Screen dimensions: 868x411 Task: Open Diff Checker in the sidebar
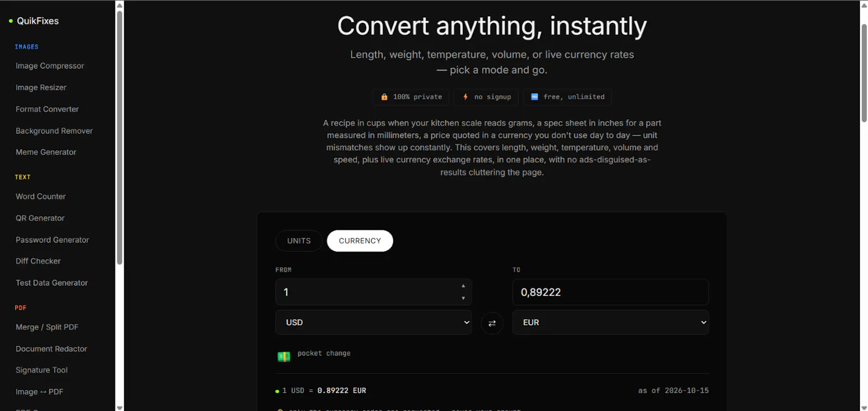[x=38, y=261]
